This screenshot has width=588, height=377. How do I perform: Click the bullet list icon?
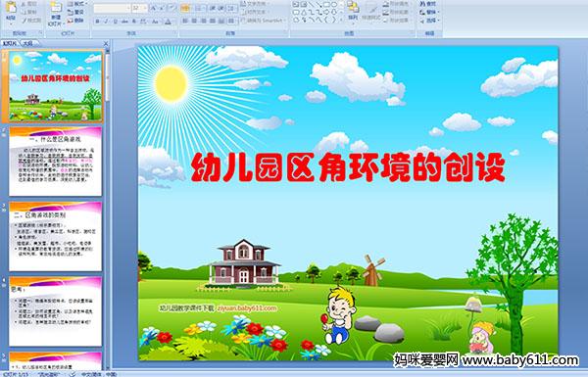coord(185,8)
